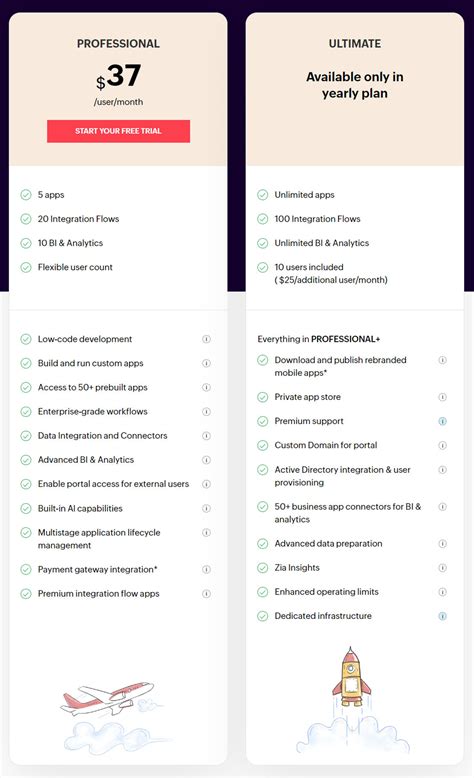The image size is (474, 778).
Task: Open info icon beside Dedicated infrastructure
Action: tap(443, 616)
